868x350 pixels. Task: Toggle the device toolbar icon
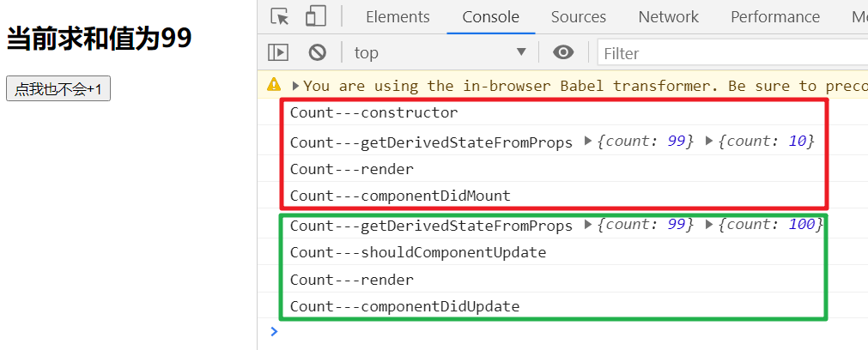pos(316,16)
